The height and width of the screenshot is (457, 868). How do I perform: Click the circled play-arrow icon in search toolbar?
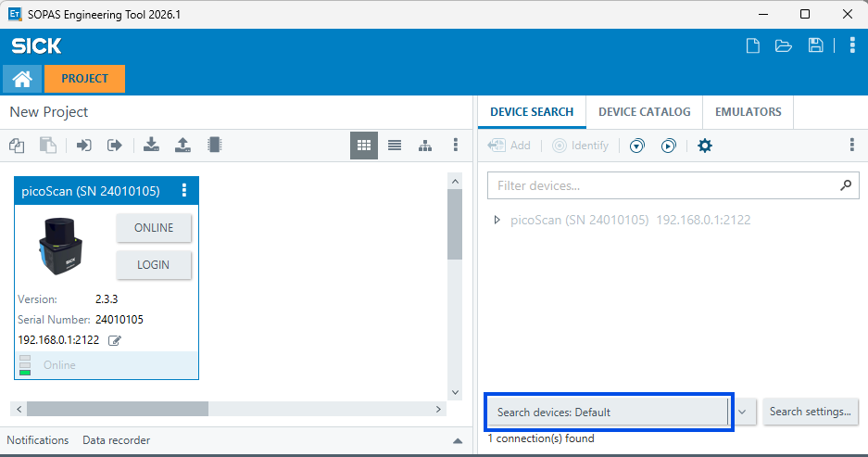[669, 146]
